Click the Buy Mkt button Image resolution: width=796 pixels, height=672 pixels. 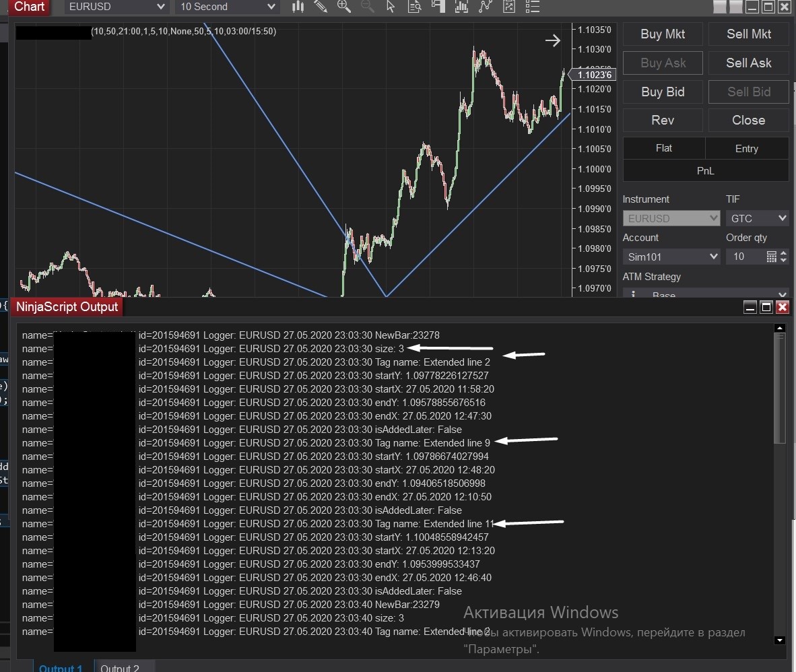(663, 34)
